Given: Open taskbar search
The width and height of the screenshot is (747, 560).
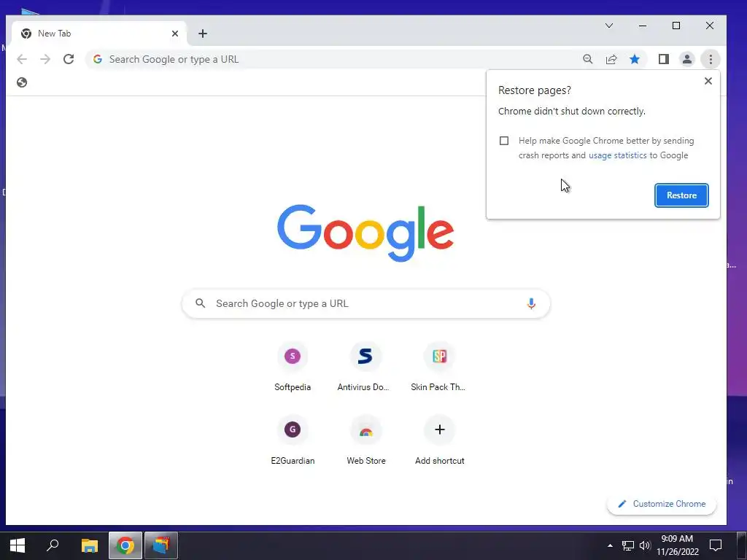Looking at the screenshot, I should click(x=53, y=545).
